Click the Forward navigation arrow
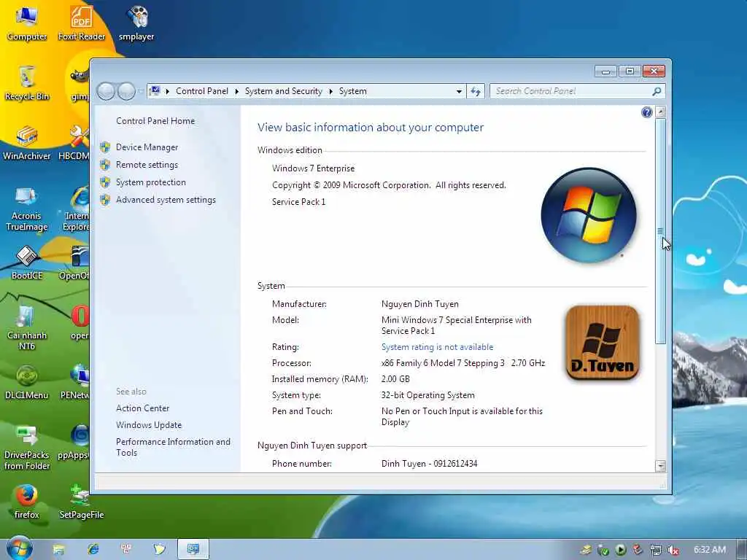 coord(126,91)
